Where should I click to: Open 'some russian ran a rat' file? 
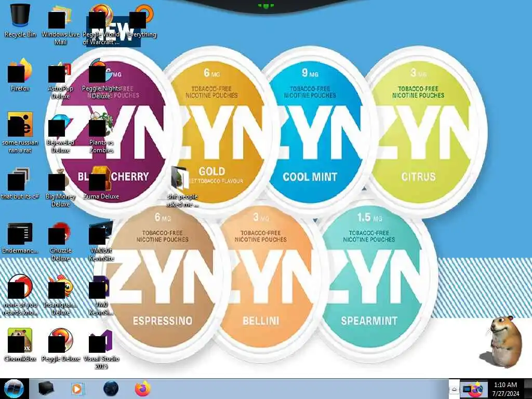click(20, 132)
